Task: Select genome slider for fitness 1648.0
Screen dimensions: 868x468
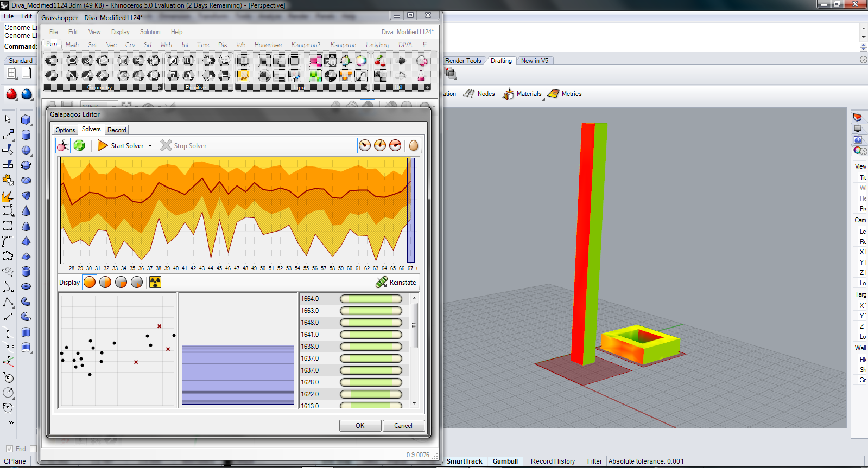Action: pyautogui.click(x=371, y=323)
